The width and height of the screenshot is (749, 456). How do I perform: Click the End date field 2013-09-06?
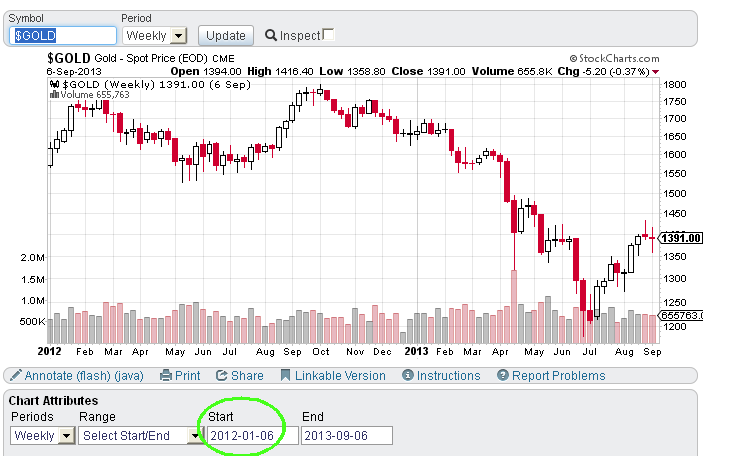[347, 435]
